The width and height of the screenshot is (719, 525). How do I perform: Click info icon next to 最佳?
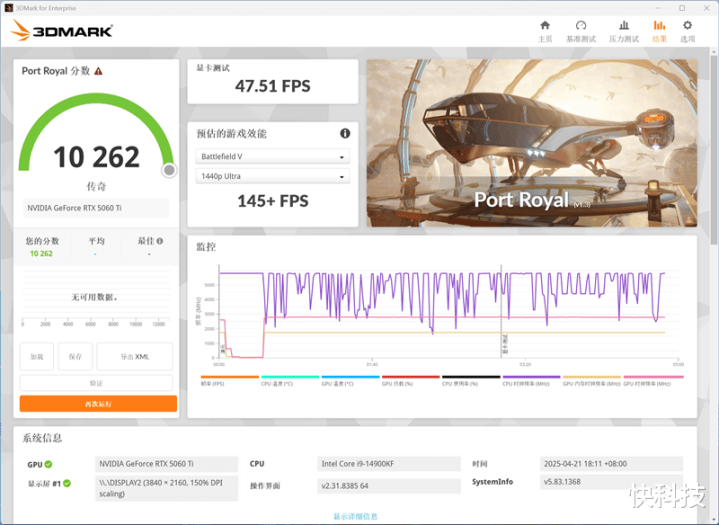click(x=160, y=241)
